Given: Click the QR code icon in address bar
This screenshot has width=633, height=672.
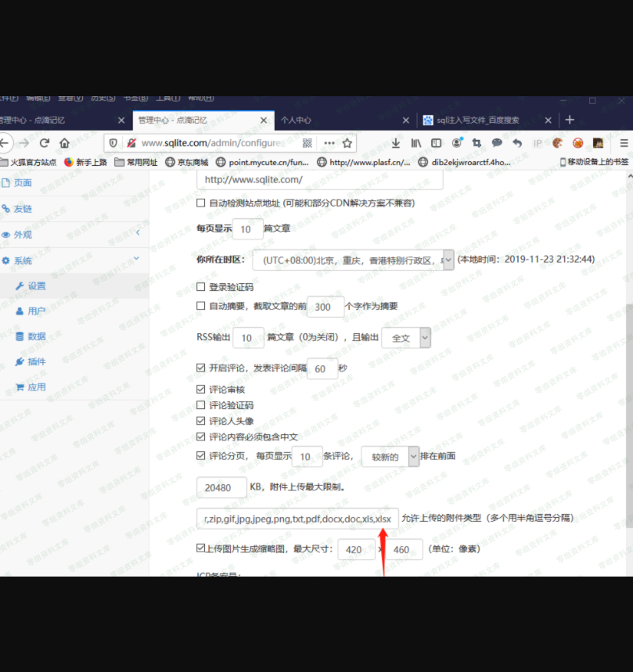Looking at the screenshot, I should click(x=308, y=143).
